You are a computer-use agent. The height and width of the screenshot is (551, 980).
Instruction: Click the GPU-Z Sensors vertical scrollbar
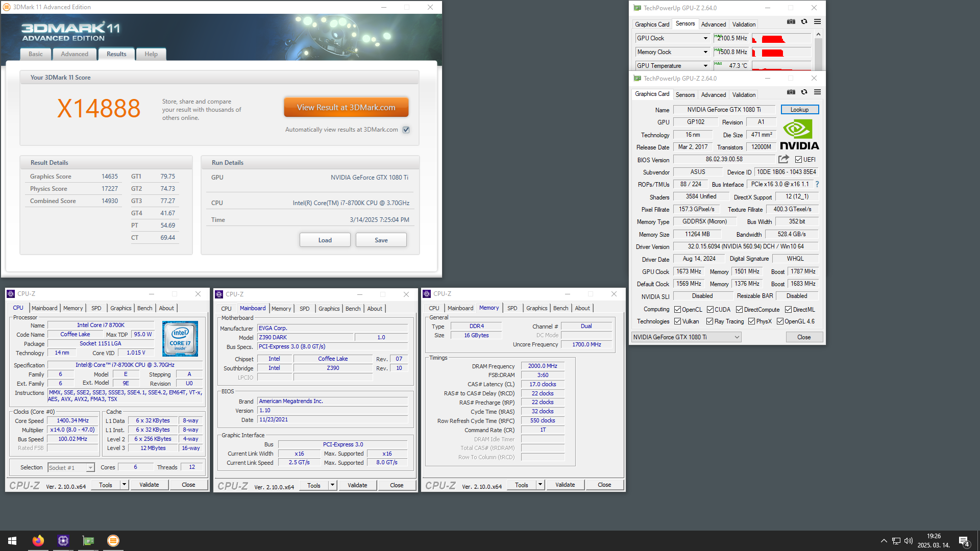[x=818, y=50]
